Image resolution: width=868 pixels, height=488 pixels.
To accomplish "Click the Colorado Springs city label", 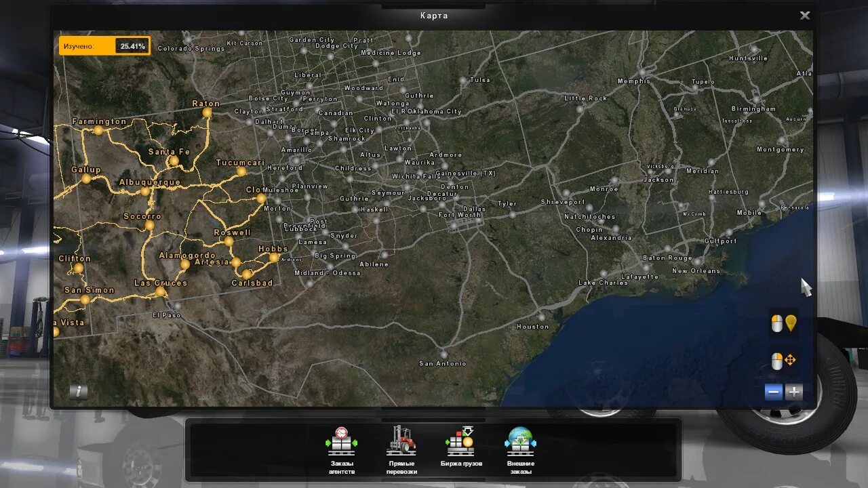I will (191, 49).
